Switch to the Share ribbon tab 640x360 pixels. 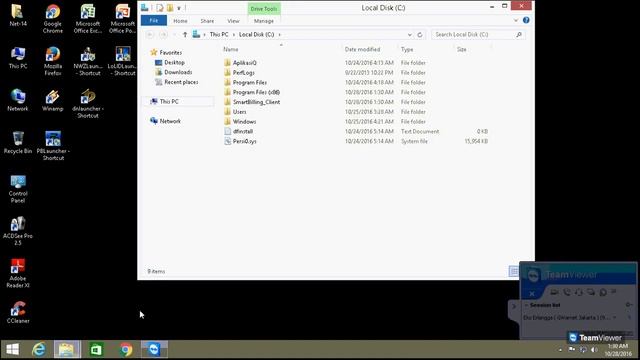[x=207, y=21]
